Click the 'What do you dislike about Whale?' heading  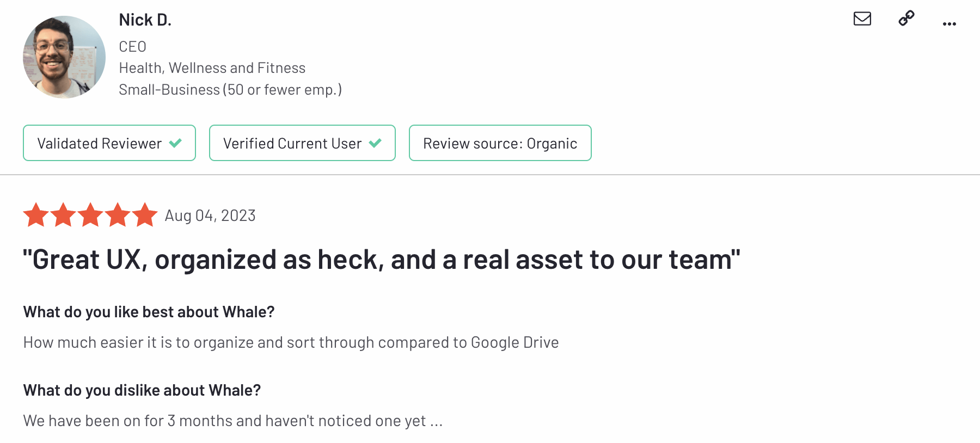click(x=142, y=390)
